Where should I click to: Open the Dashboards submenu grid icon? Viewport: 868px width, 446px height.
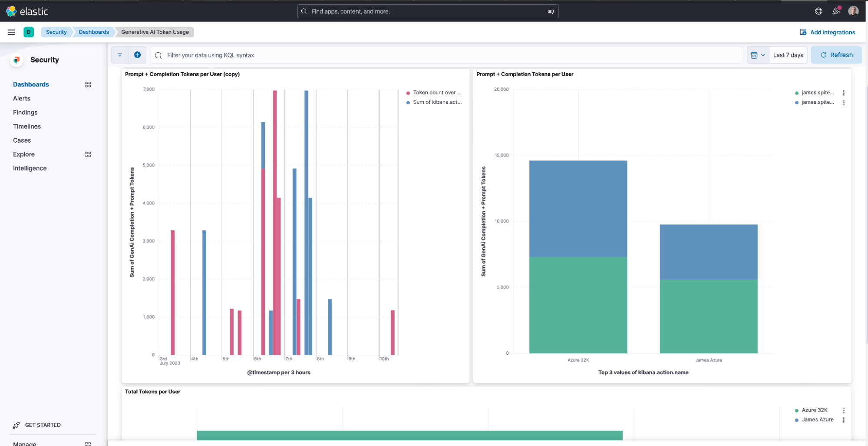point(88,85)
